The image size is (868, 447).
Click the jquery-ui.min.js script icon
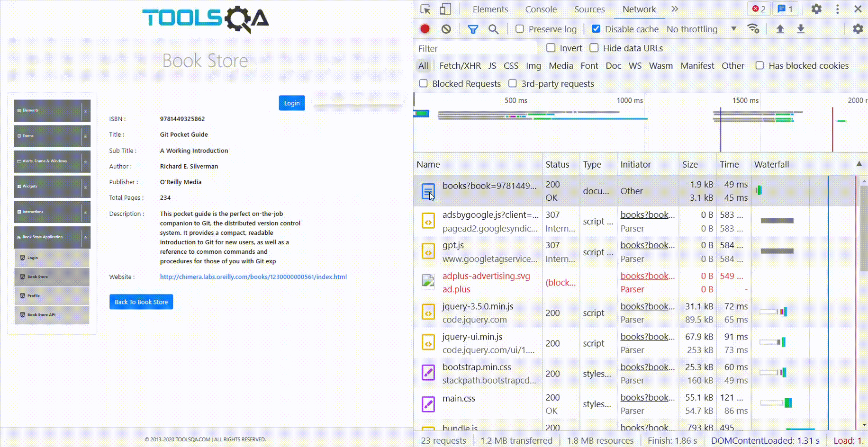coord(428,343)
